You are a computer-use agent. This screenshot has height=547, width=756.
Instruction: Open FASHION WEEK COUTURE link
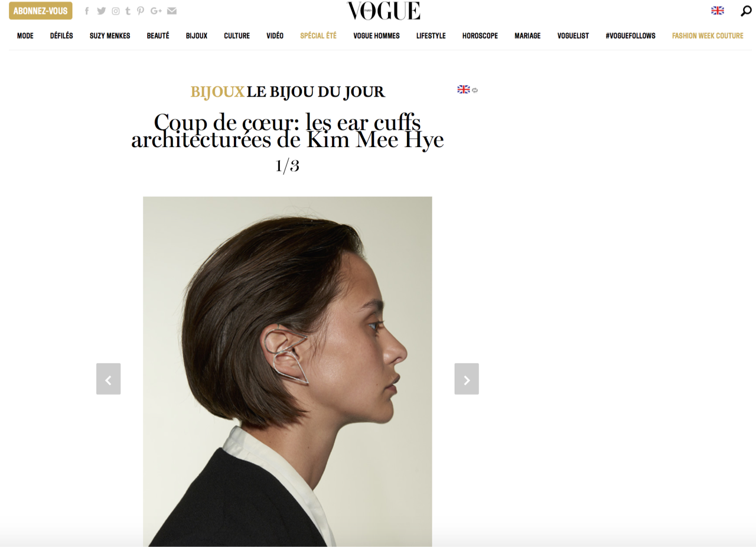708,36
